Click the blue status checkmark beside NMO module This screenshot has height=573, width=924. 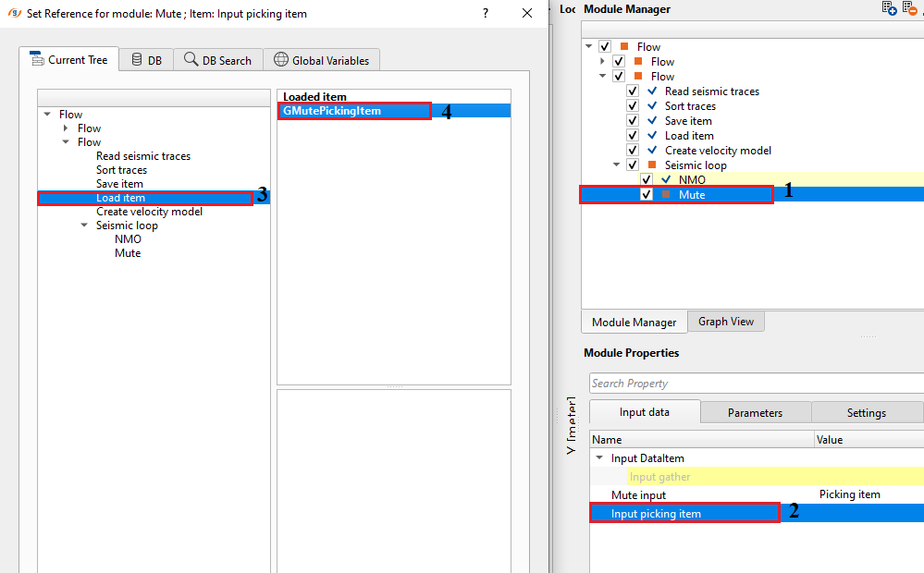(667, 179)
